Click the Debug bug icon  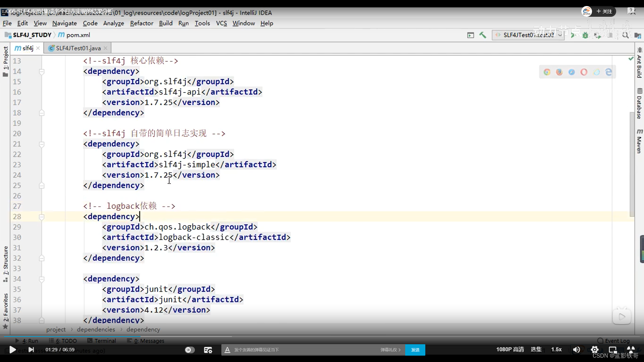tap(585, 35)
